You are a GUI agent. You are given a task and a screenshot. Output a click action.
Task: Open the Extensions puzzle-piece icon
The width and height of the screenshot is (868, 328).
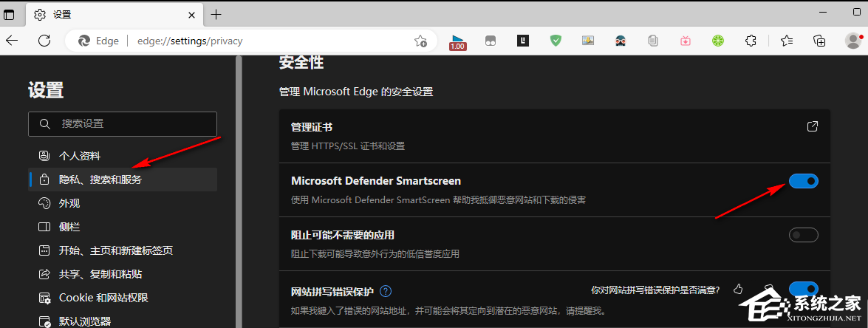pyautogui.click(x=751, y=41)
